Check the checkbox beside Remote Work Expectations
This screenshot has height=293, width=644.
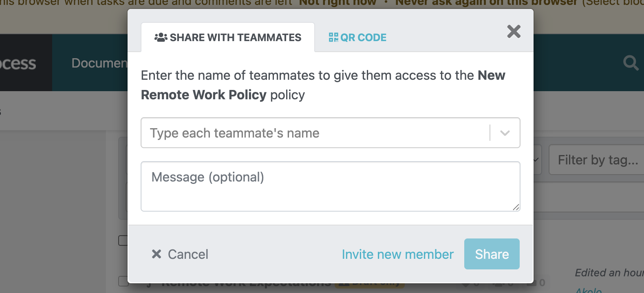[x=122, y=280]
